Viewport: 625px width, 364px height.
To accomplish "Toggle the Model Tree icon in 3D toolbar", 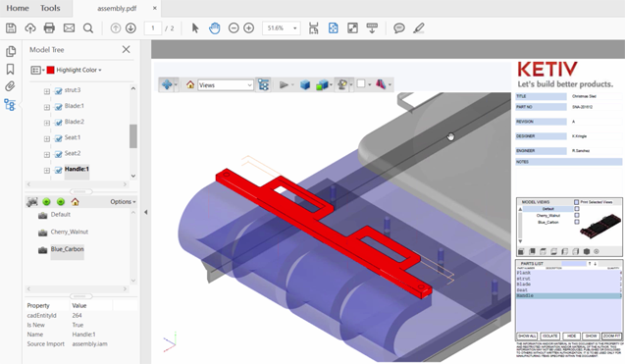I will click(x=264, y=84).
